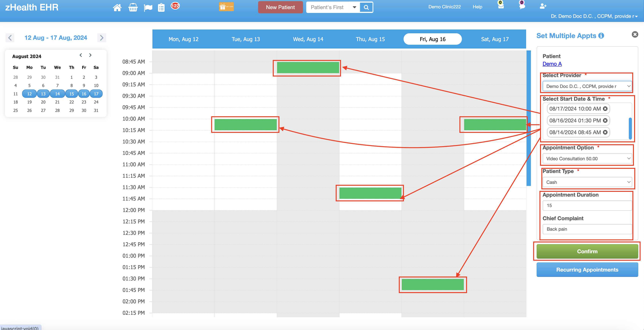Select August 12 in mini calendar
Screen dimensions: 644x330
pos(29,94)
